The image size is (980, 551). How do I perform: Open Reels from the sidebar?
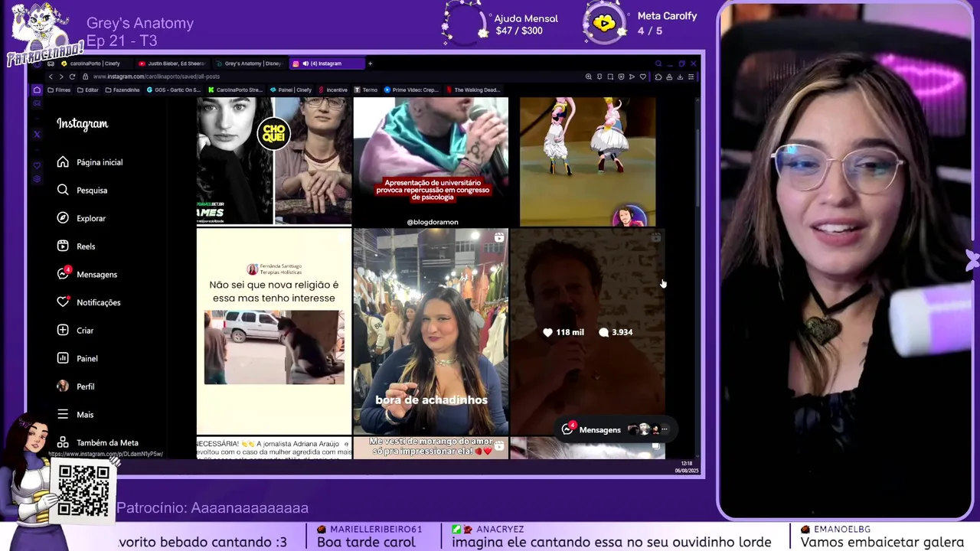(76, 246)
